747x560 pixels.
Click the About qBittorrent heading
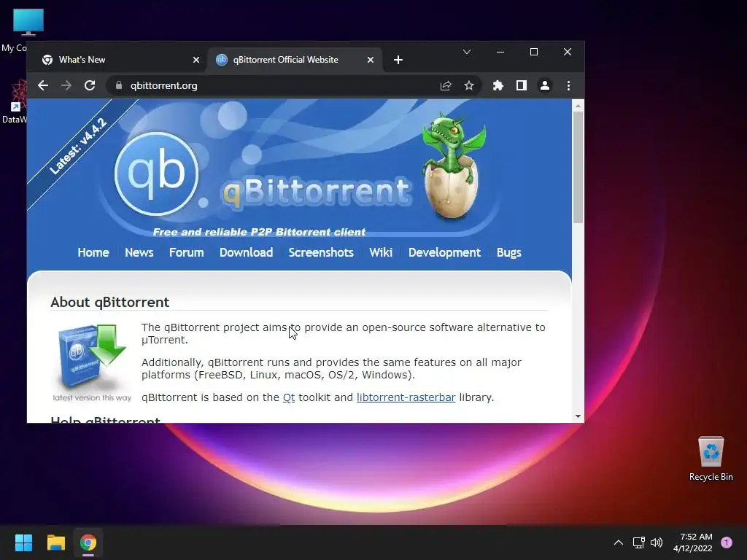click(109, 302)
